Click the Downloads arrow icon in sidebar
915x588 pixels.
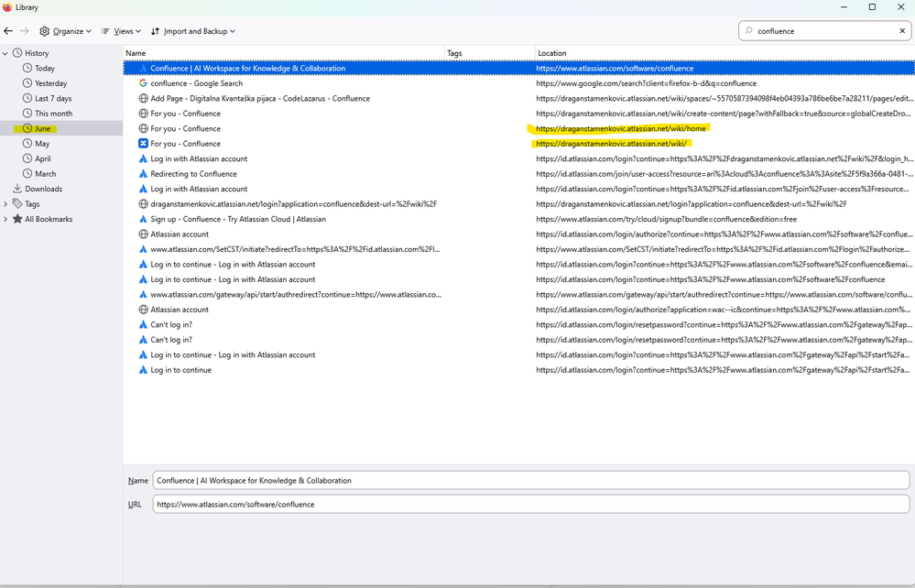[16, 189]
